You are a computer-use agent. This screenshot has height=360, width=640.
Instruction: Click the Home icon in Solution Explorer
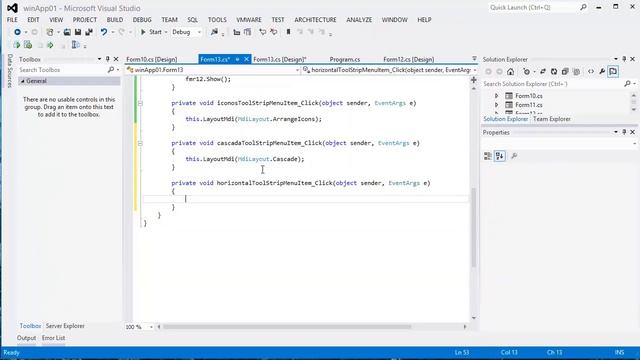pyautogui.click(x=510, y=71)
